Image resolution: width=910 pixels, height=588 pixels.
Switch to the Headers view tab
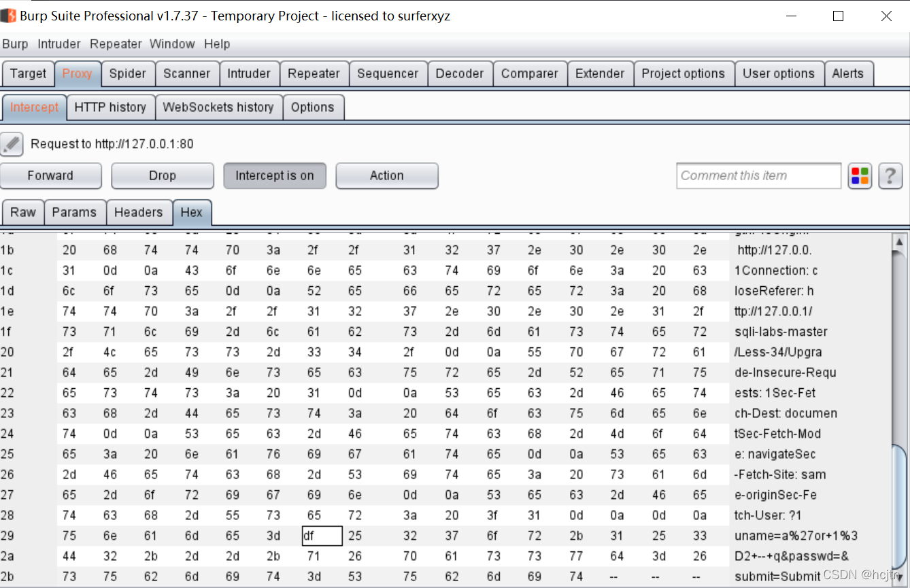pos(139,212)
